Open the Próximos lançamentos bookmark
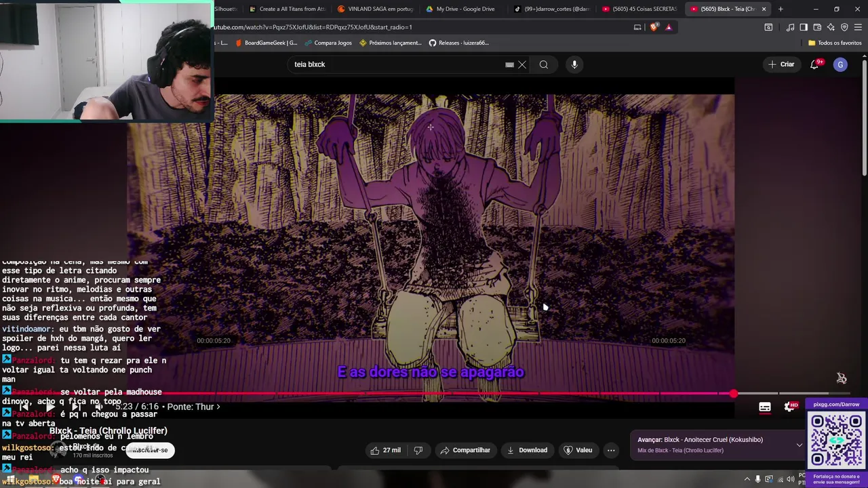 coord(391,43)
